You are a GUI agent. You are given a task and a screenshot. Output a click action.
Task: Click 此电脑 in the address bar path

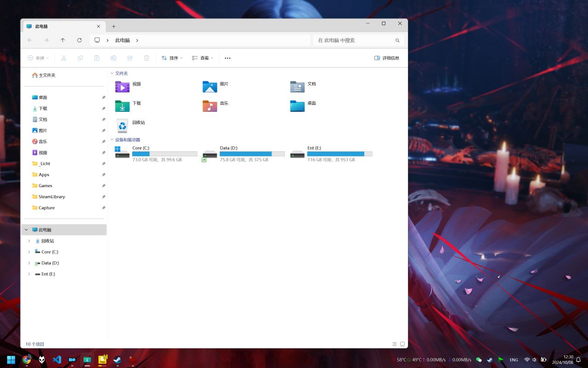pos(122,40)
